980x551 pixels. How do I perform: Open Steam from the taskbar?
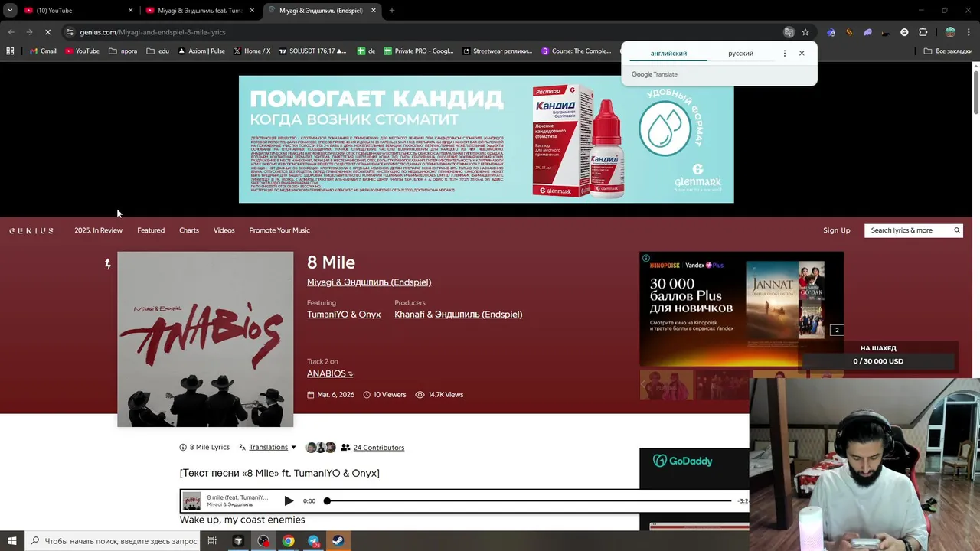pyautogui.click(x=338, y=541)
